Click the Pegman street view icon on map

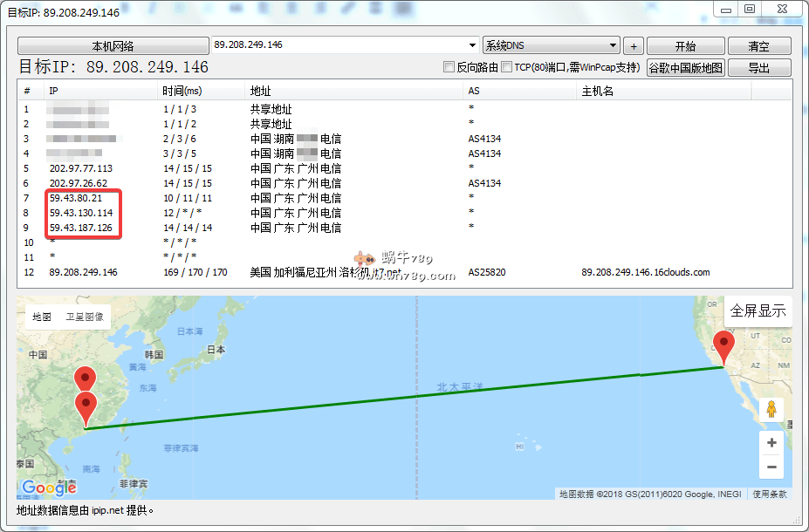pyautogui.click(x=771, y=407)
